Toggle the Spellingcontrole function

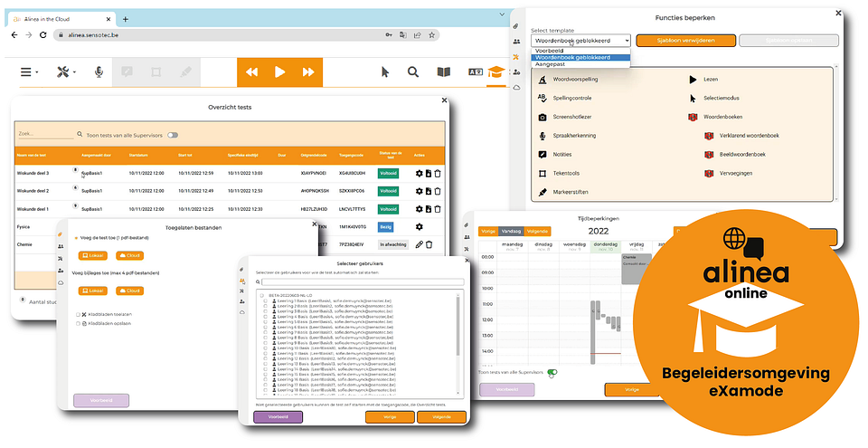(566, 98)
